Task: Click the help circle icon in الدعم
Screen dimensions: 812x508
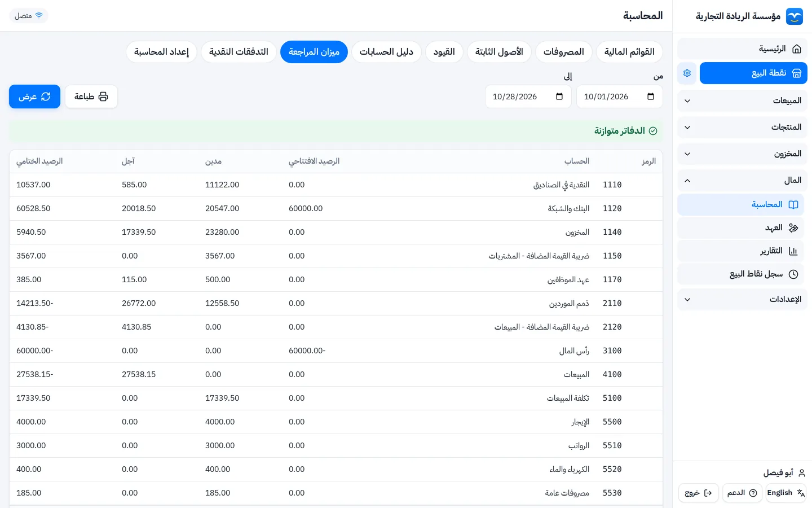Action: [x=753, y=493]
